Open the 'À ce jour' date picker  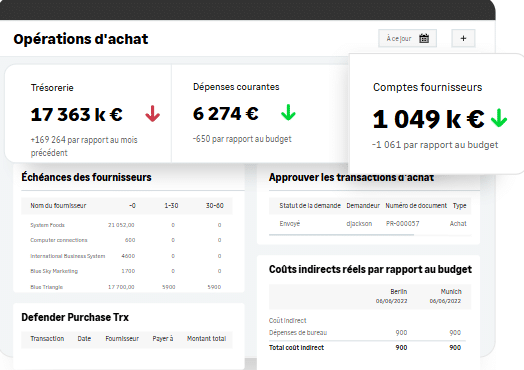[407, 38]
